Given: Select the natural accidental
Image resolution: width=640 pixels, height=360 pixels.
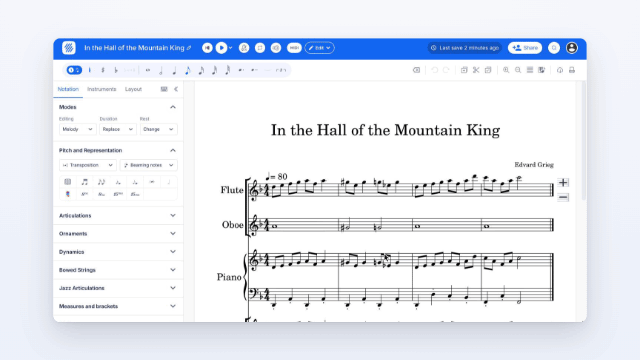Looking at the screenshot, I should pos(90,70).
